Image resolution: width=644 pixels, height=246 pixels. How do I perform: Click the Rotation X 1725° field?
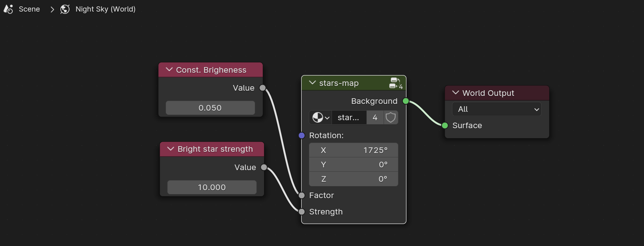pyautogui.click(x=354, y=150)
